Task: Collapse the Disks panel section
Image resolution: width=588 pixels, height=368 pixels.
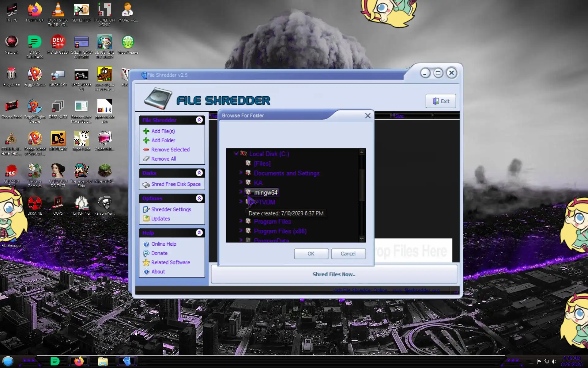Action: click(x=199, y=173)
